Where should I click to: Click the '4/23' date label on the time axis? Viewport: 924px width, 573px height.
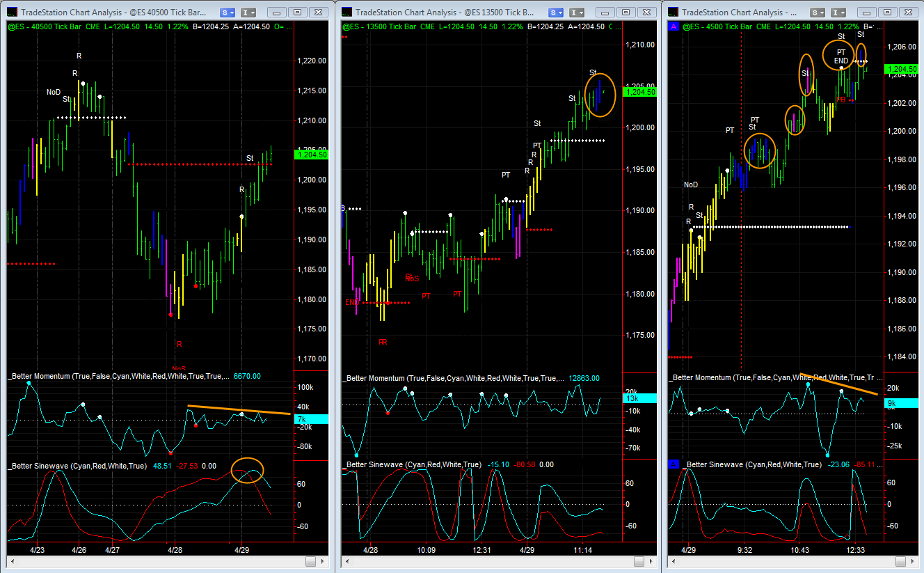point(37,550)
